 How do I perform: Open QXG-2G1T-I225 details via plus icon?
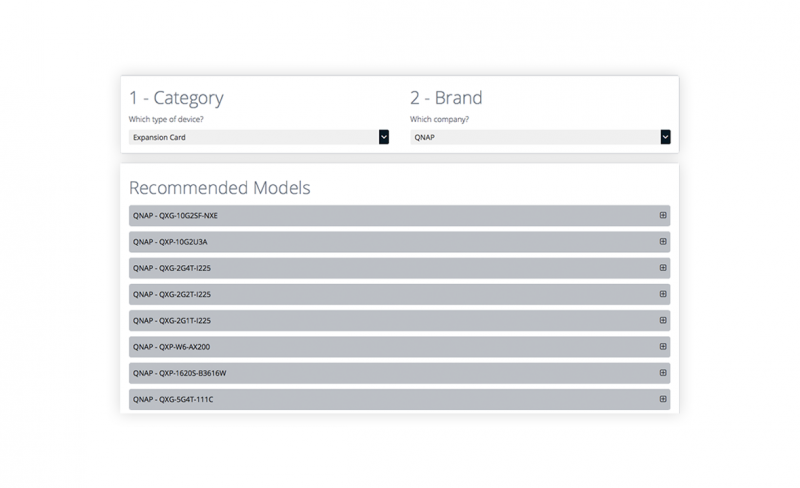click(663, 321)
